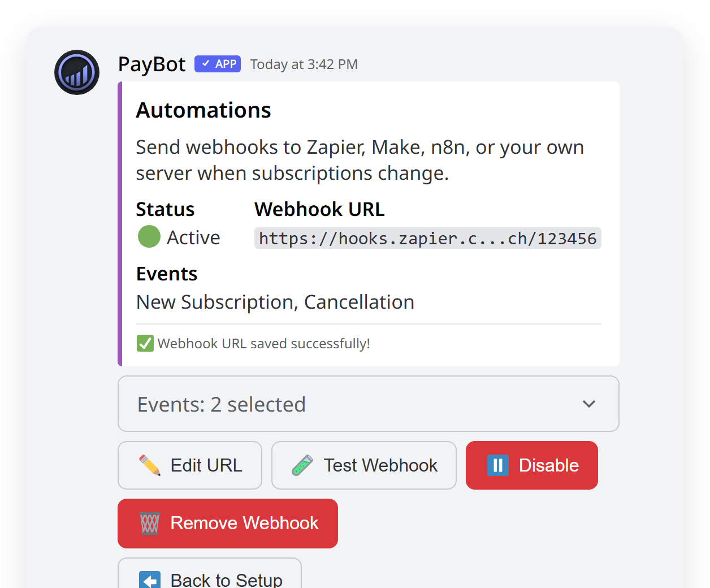Expand the Events: 2 selected dropdown
This screenshot has width=710, height=588.
tap(368, 404)
